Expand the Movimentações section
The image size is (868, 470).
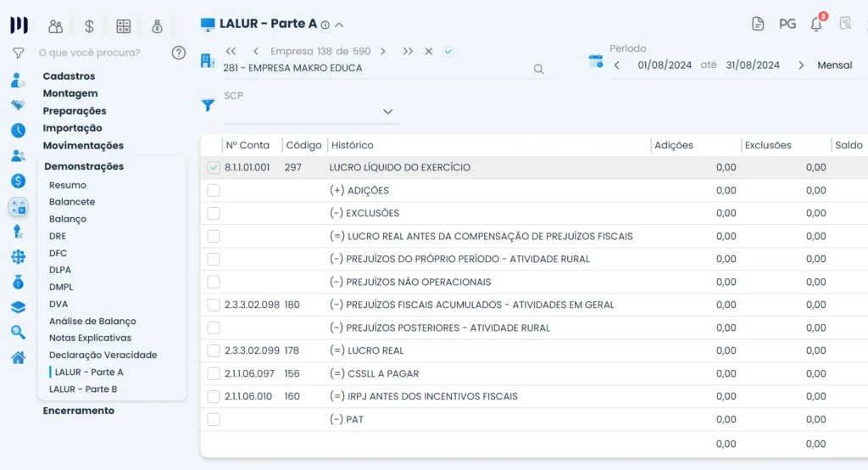(83, 146)
